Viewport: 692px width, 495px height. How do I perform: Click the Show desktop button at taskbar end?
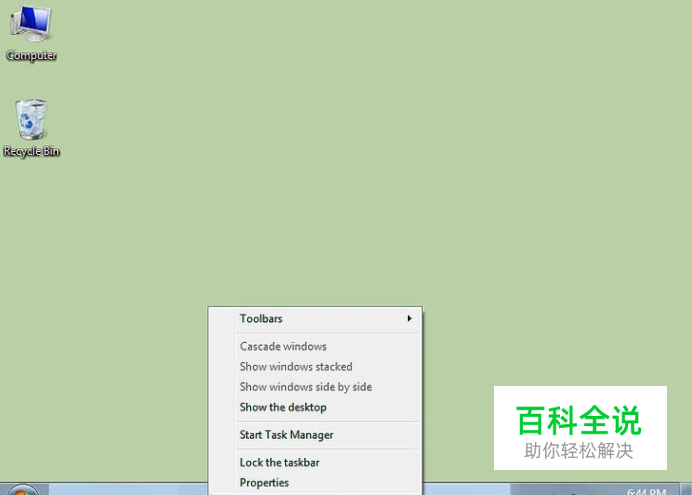pyautogui.click(x=686, y=489)
